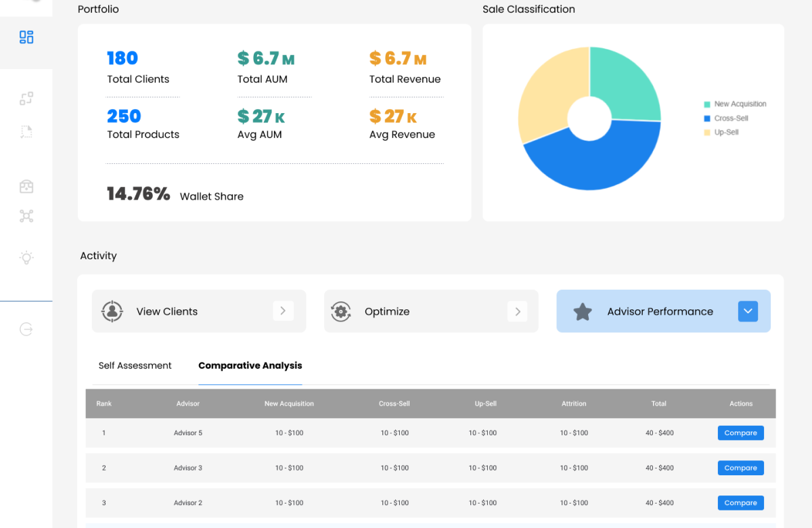Open the dashboard grid icon in sidebar
The image size is (812, 528).
click(x=26, y=37)
